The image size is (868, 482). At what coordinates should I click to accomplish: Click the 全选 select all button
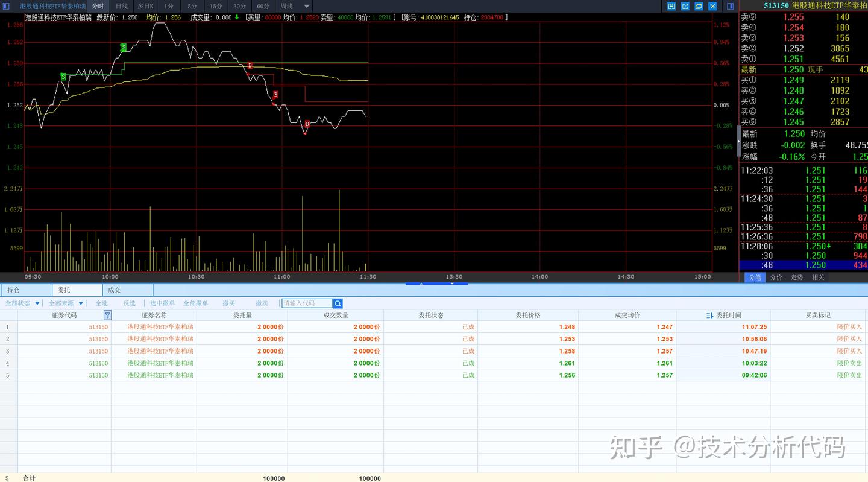102,303
